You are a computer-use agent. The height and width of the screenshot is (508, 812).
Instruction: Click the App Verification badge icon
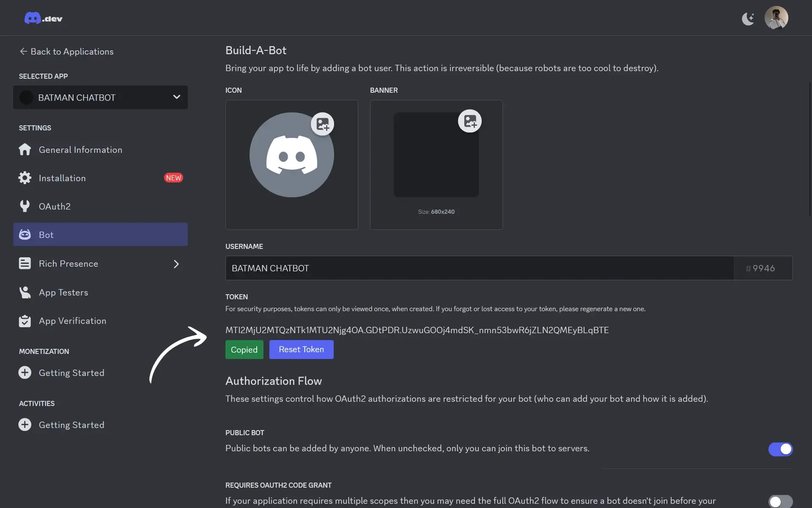click(25, 320)
